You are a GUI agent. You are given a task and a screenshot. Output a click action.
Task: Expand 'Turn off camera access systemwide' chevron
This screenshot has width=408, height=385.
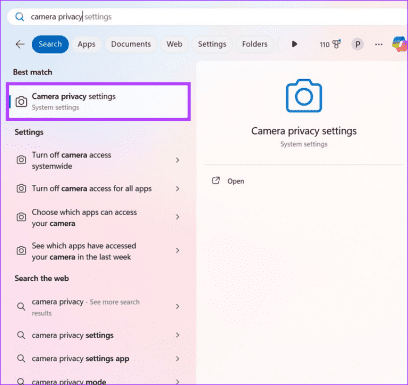point(178,160)
